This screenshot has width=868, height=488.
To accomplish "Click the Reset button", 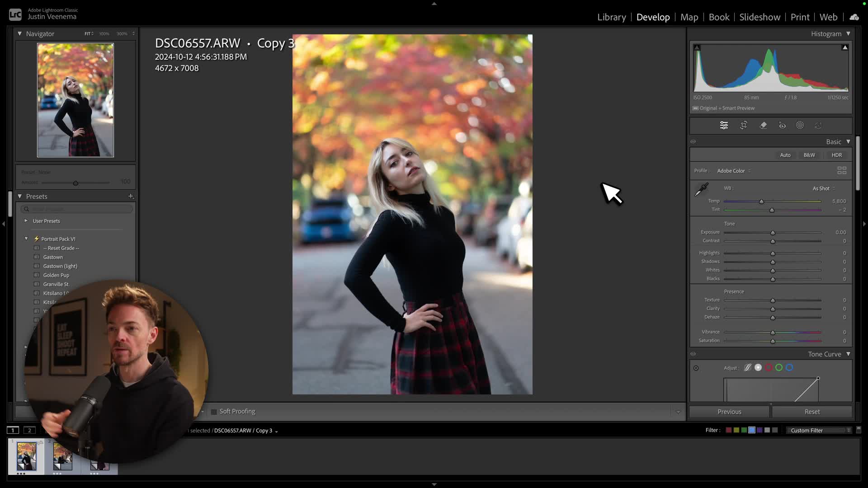I will click(811, 411).
